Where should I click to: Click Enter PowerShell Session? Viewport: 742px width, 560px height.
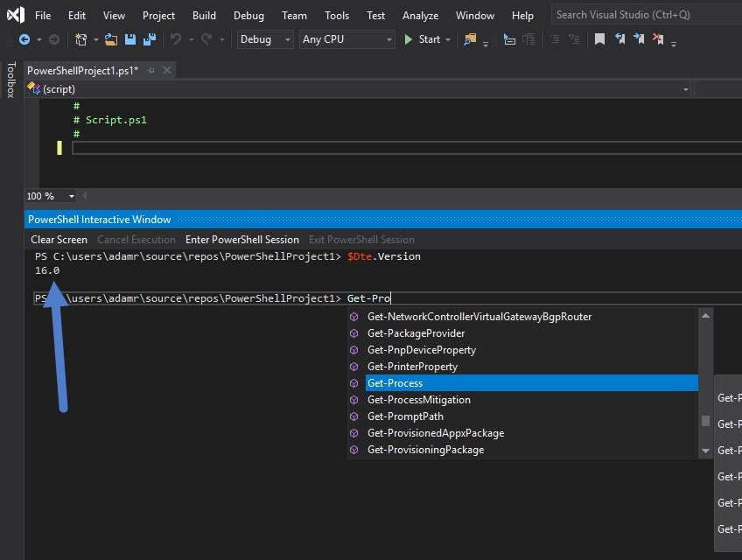(x=242, y=239)
